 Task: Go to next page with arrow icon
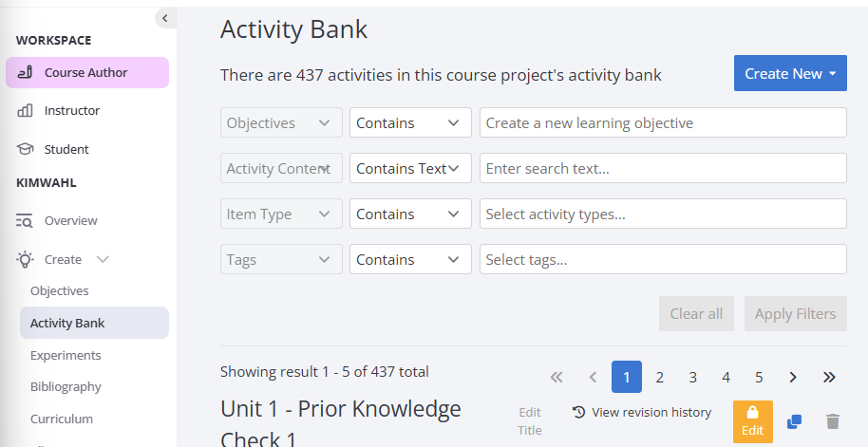tap(793, 378)
